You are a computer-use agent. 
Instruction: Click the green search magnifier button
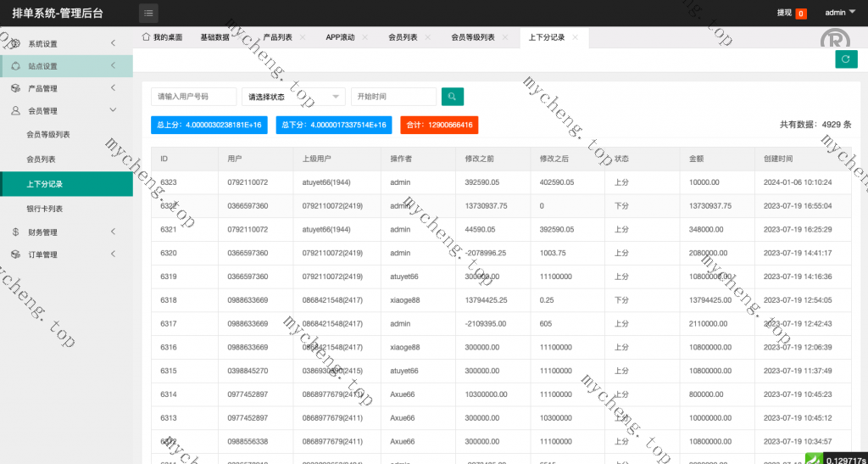(x=453, y=97)
